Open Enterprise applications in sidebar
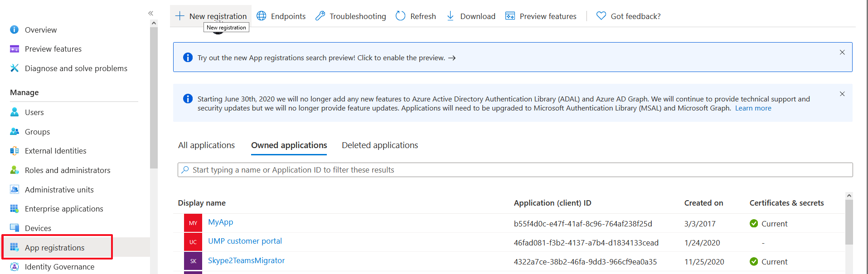 (x=64, y=209)
